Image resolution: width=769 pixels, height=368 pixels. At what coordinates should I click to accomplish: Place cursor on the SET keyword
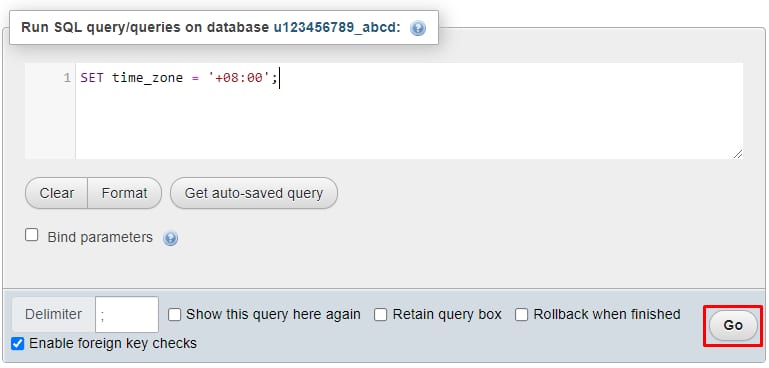click(92, 78)
